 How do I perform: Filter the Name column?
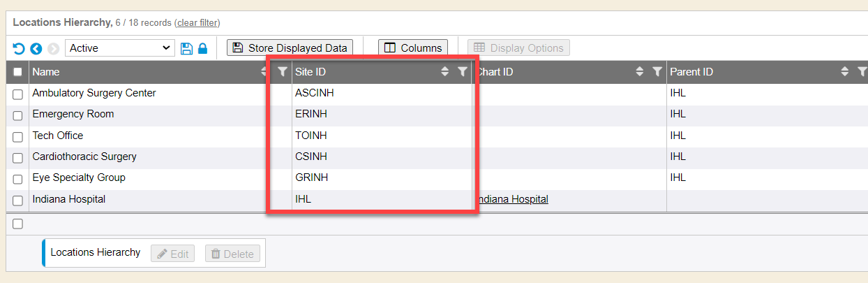(282, 71)
